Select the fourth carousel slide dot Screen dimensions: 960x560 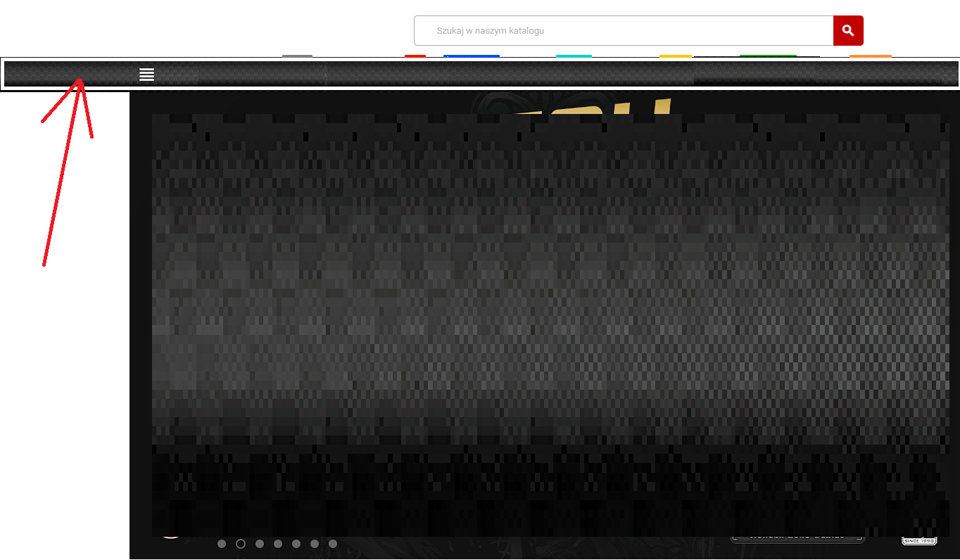[277, 544]
